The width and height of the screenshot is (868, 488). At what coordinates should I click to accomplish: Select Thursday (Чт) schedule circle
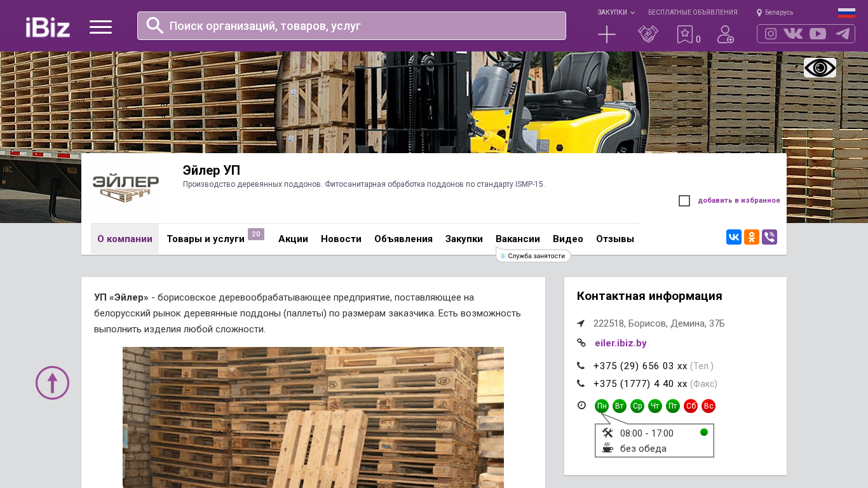tap(655, 406)
